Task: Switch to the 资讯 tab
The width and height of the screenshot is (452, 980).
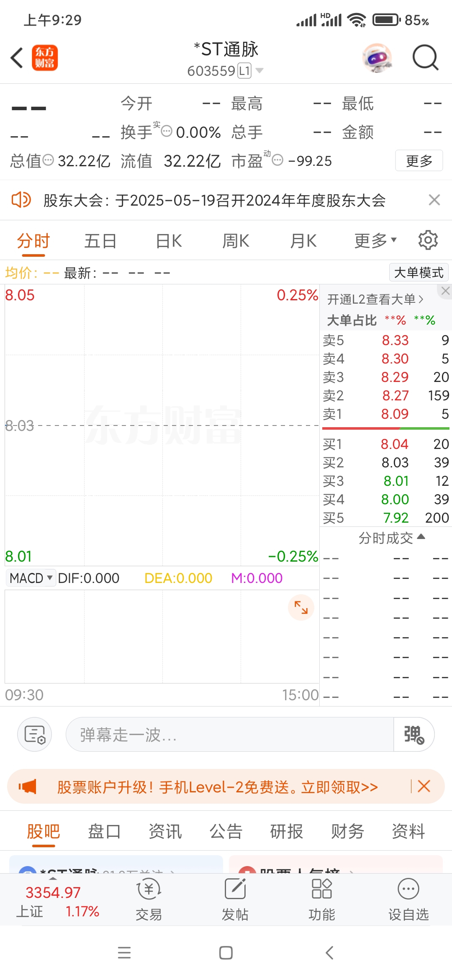Action: pyautogui.click(x=165, y=831)
